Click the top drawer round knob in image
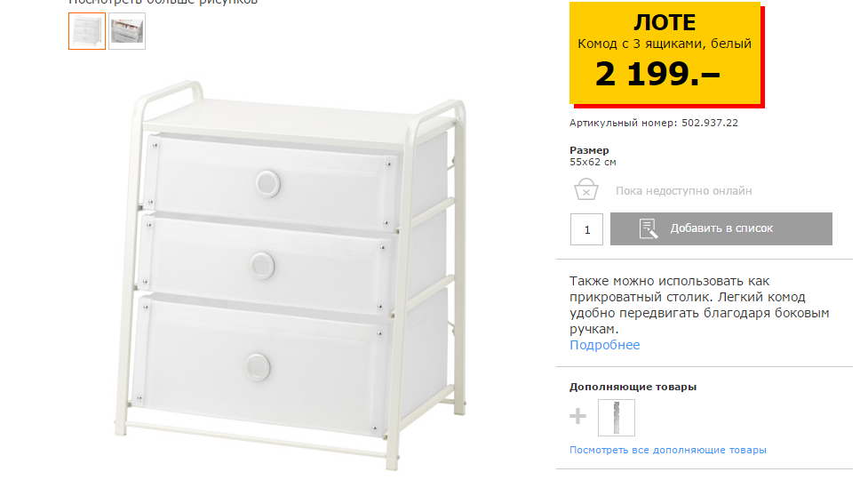 coord(268,184)
